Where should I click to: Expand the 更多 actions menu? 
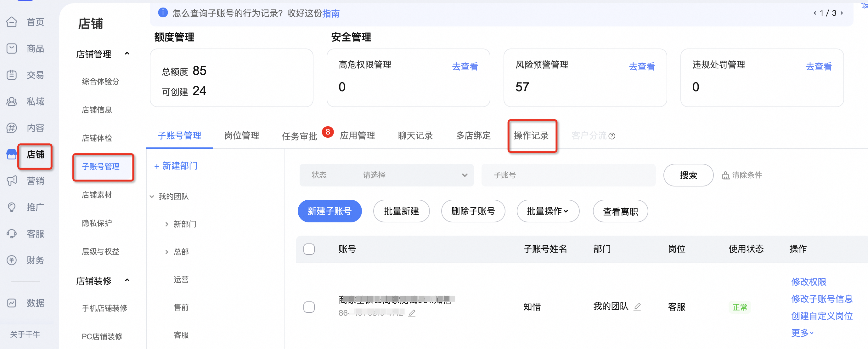coord(802,333)
